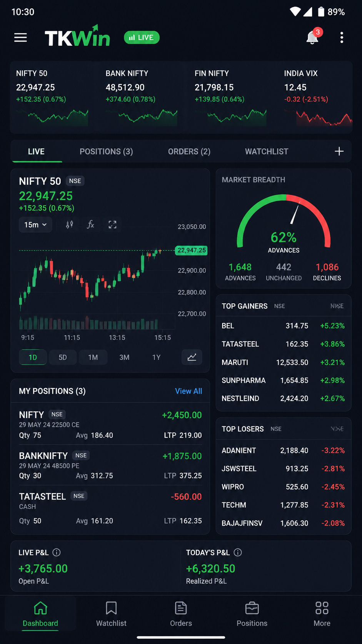
Task: Open 15m timeframe dropdown
Action: point(35,225)
